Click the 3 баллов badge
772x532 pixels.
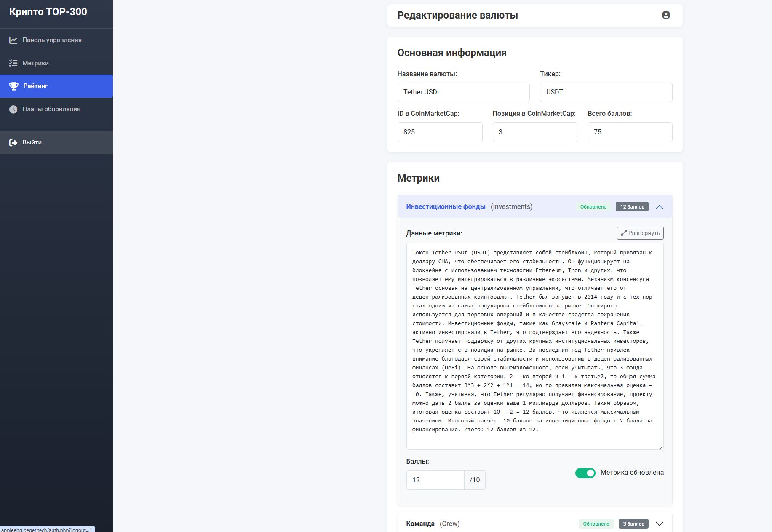coord(633,524)
